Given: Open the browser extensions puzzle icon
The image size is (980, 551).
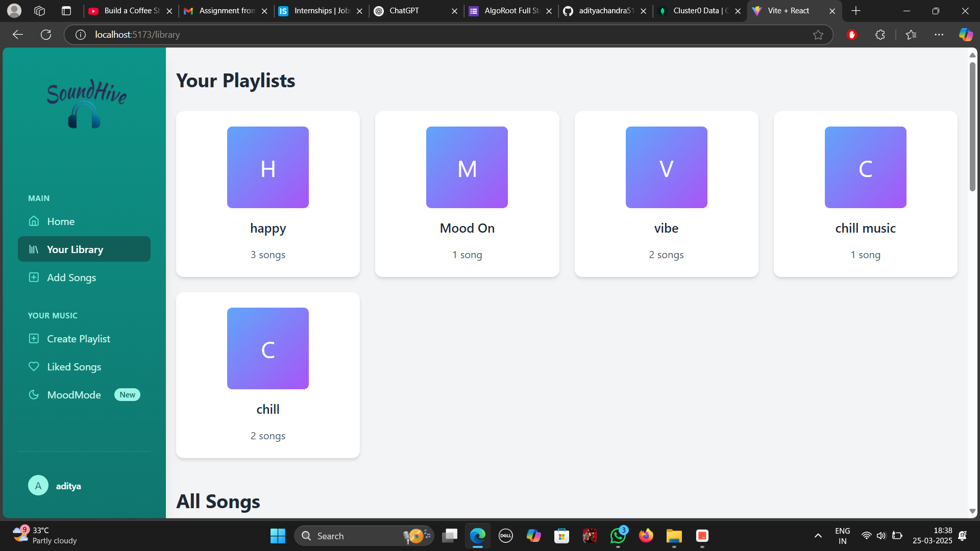Looking at the screenshot, I should click(x=880, y=35).
